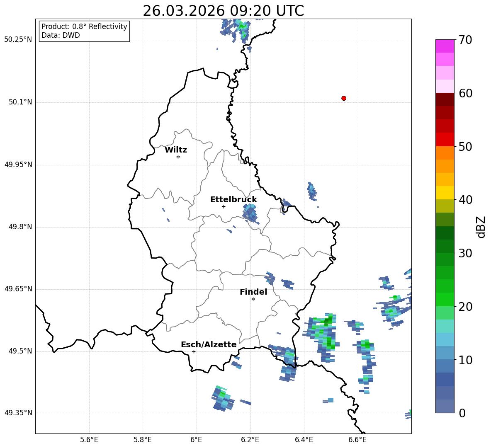Click the colorbar tick label 0
491x448 pixels.
462,413
